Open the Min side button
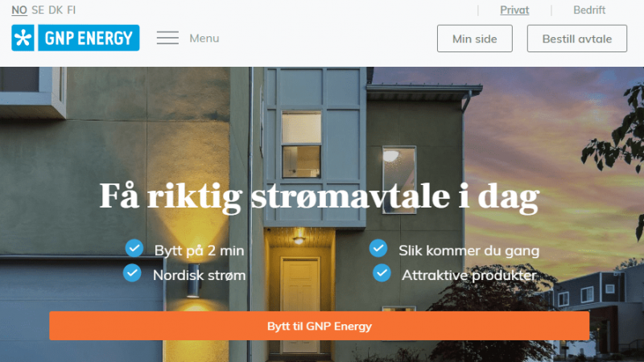 tap(475, 39)
